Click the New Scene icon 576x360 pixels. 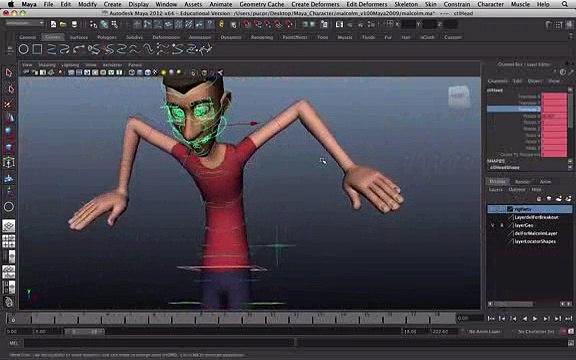click(x=54, y=24)
